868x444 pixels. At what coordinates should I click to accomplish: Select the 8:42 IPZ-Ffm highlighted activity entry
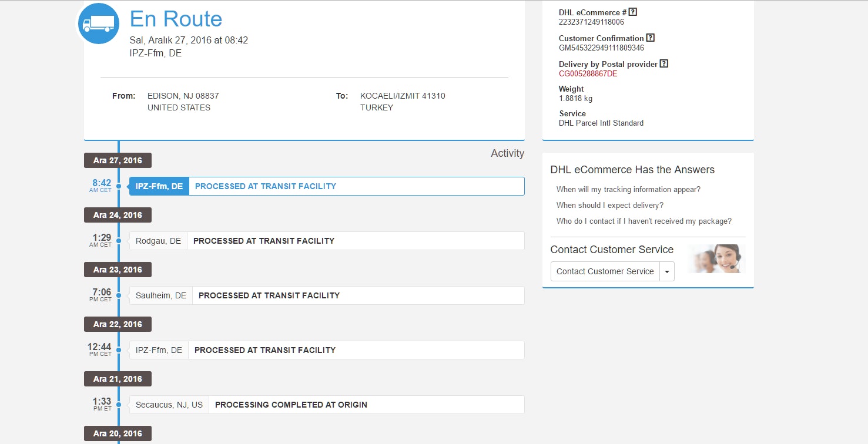pyautogui.click(x=326, y=186)
